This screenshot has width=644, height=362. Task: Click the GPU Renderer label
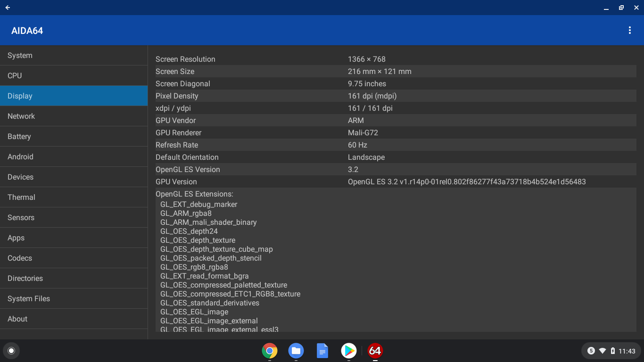[178, 132]
